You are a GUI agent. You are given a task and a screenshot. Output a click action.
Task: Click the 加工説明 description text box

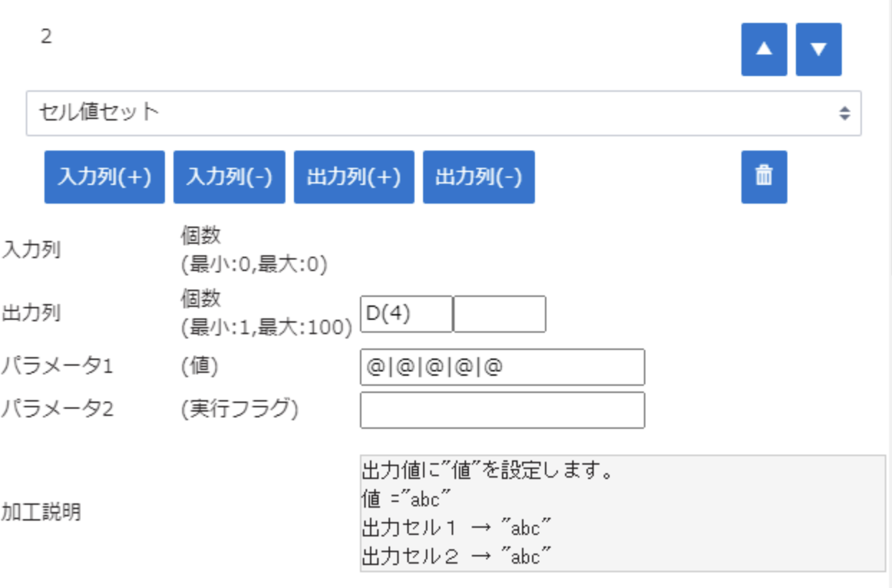[622, 513]
